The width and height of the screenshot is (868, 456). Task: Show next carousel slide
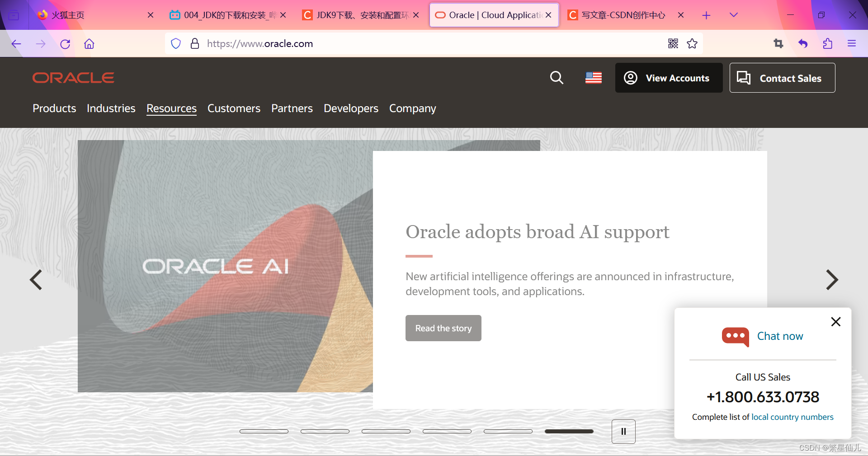[x=832, y=280]
